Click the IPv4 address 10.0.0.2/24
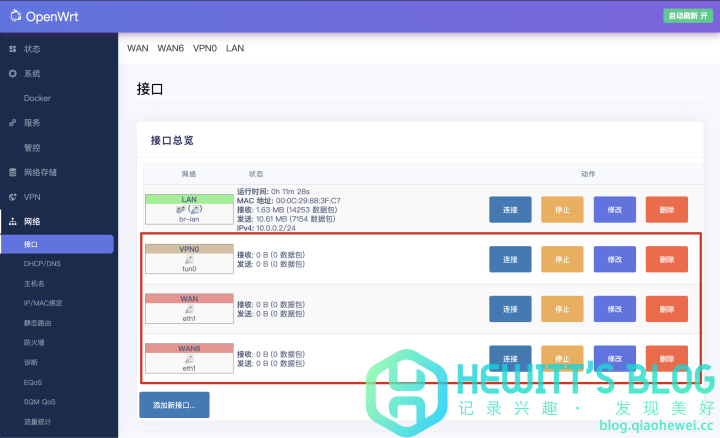The image size is (720, 438). (276, 228)
